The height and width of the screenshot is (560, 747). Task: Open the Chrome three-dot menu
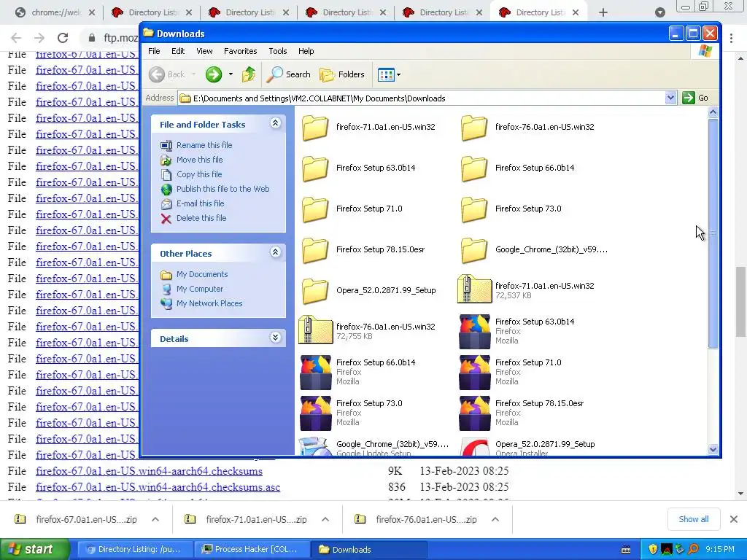pyautogui.click(x=731, y=38)
